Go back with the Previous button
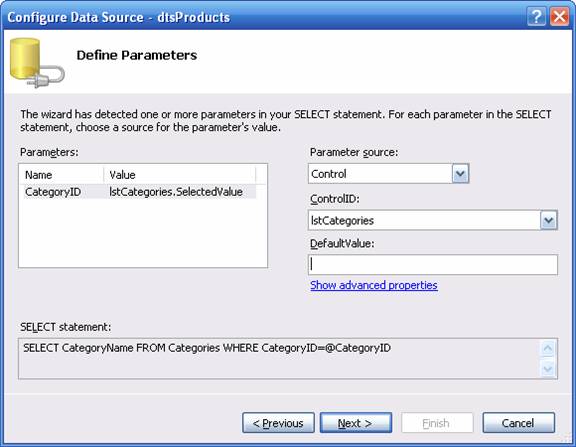This screenshot has height=447, width=576. (278, 423)
